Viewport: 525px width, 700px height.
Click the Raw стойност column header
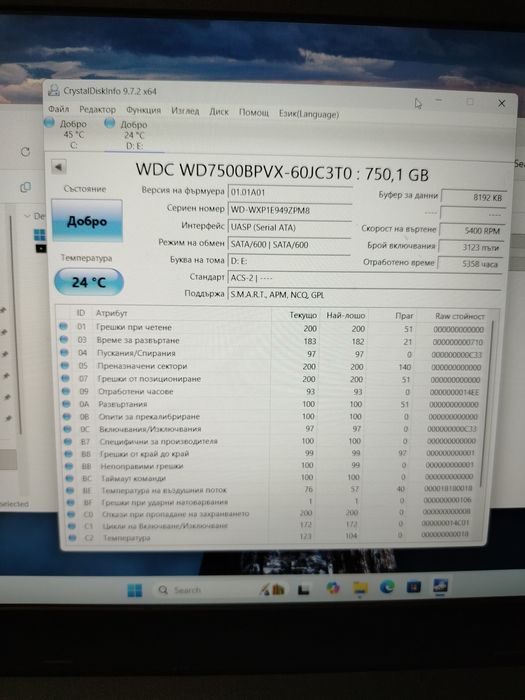click(460, 316)
